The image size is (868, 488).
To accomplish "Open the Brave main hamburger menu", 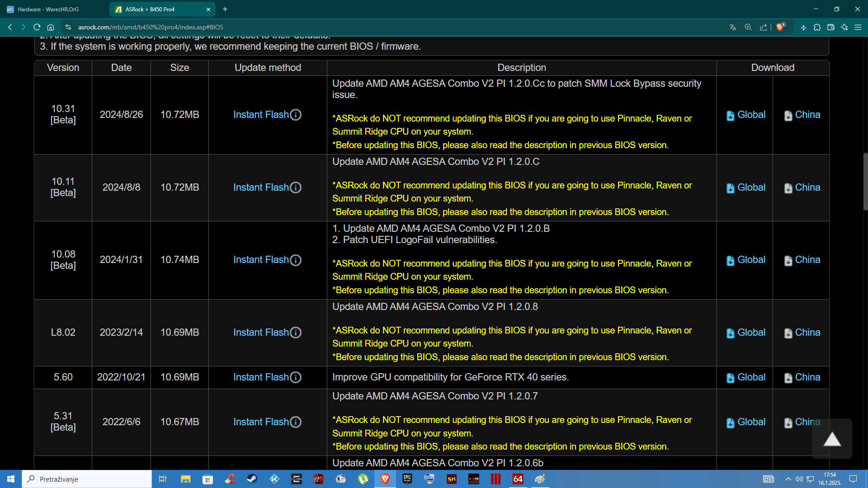I will (x=858, y=27).
